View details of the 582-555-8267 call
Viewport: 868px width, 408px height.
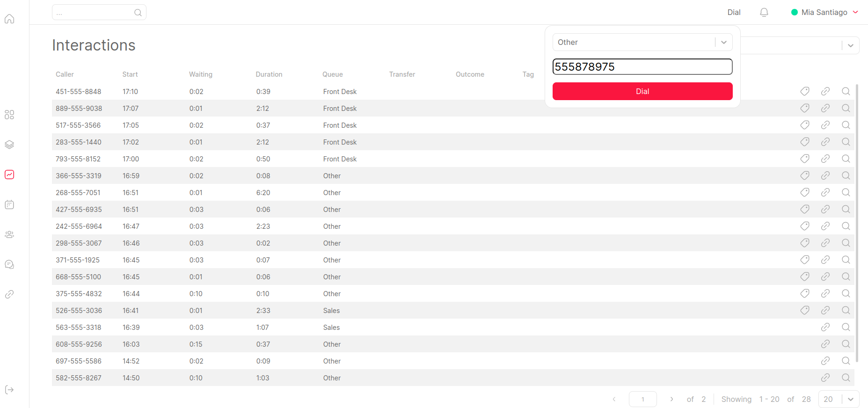point(846,378)
